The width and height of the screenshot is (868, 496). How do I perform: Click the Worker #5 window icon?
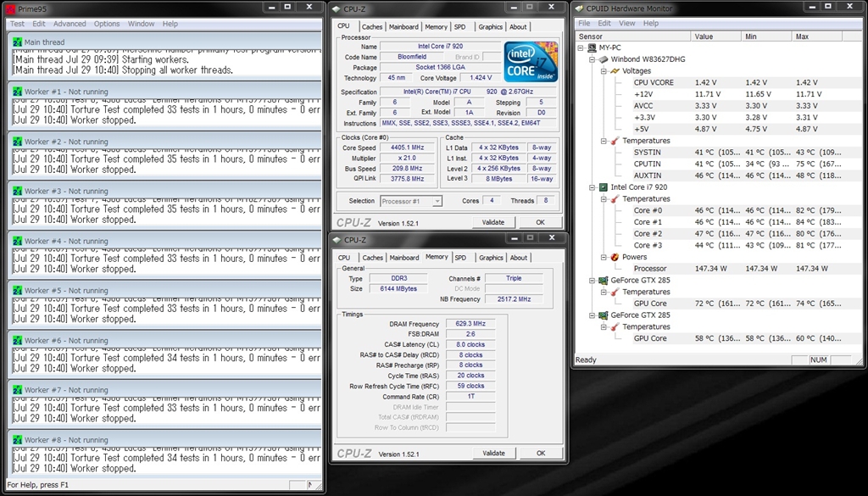tap(17, 291)
